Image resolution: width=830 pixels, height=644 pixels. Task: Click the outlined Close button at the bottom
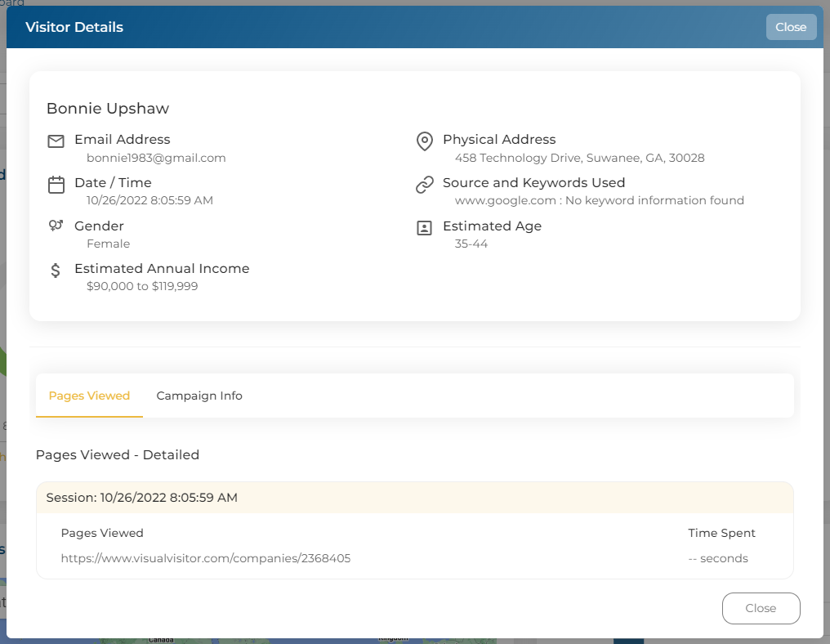coord(761,608)
